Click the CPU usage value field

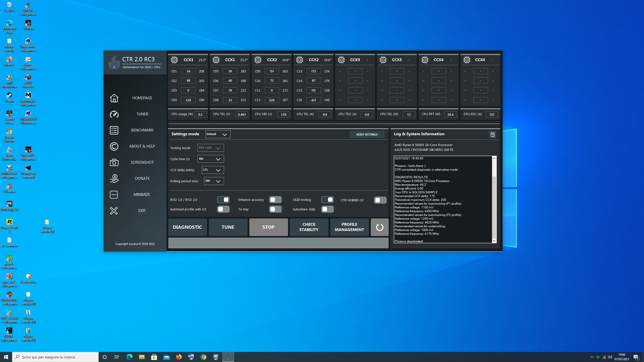point(200,114)
